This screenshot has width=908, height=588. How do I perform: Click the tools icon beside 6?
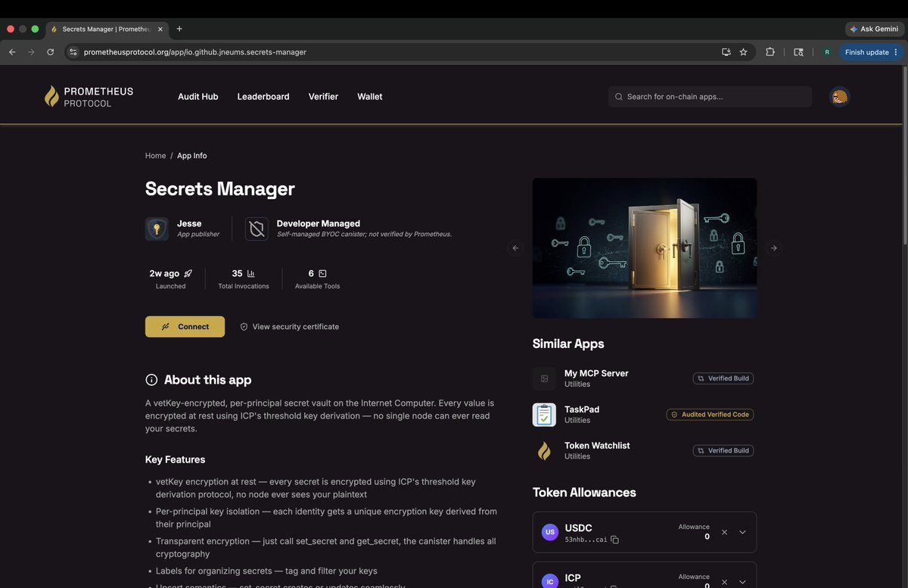click(x=322, y=273)
